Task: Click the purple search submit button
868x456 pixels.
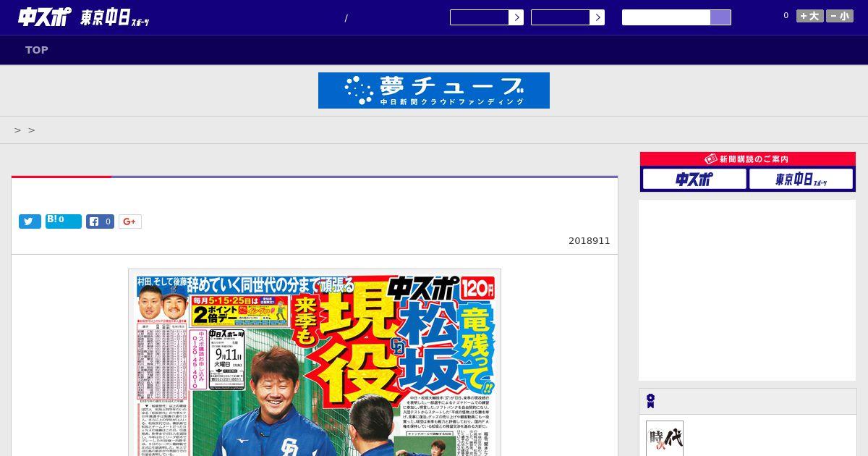Action: coord(720,17)
